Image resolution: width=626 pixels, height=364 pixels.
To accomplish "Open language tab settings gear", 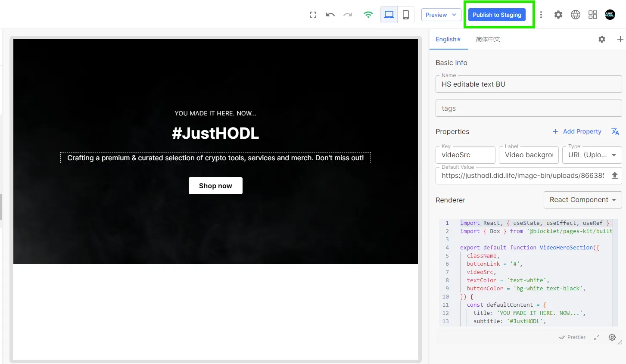I will (602, 39).
